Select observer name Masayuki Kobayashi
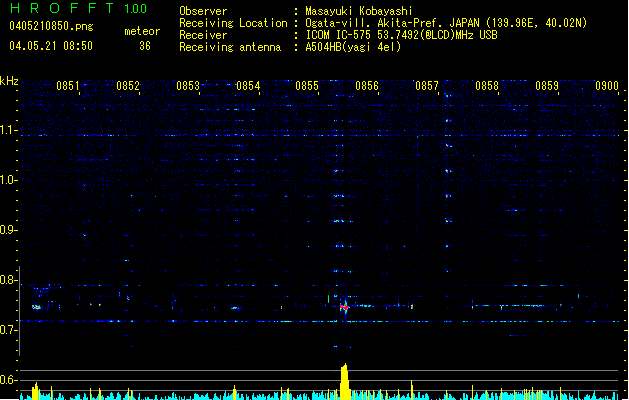Image resolution: width=629 pixels, height=400 pixels. point(359,11)
